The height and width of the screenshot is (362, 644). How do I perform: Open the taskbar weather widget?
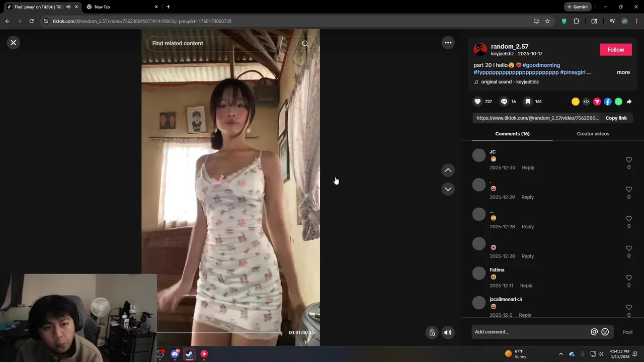(x=516, y=354)
